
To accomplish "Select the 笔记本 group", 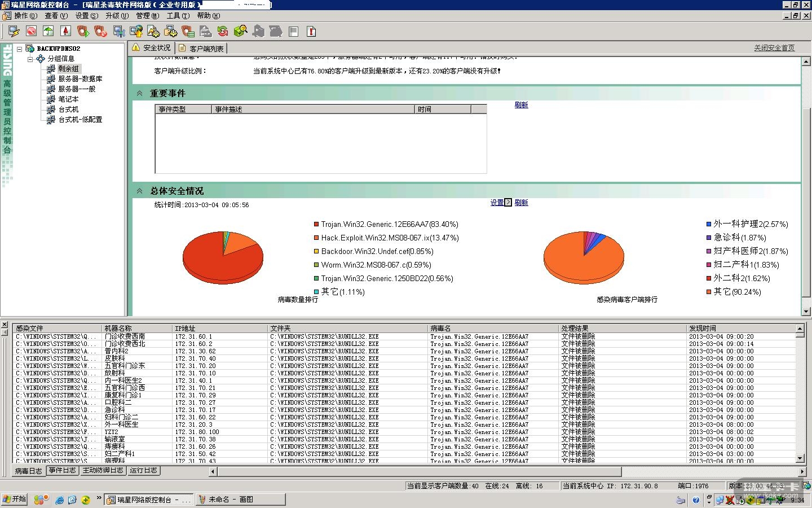I will [x=68, y=99].
